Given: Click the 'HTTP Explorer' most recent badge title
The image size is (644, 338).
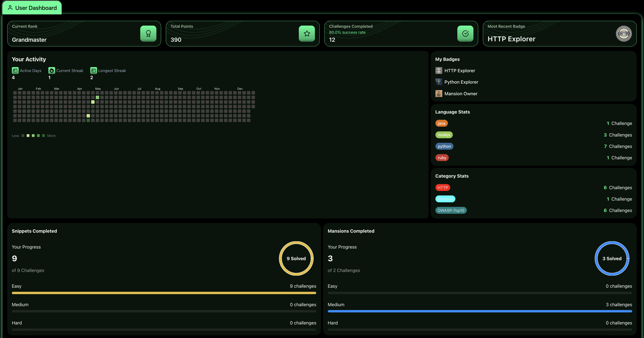Looking at the screenshot, I should (x=511, y=39).
